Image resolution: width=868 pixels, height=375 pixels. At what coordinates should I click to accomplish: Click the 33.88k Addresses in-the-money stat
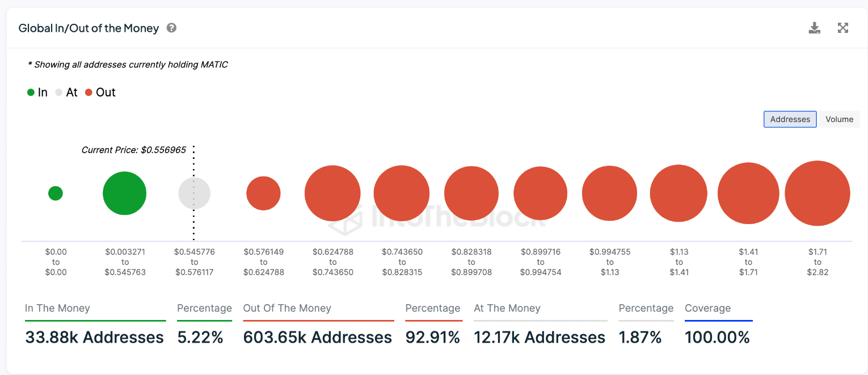coord(94,338)
